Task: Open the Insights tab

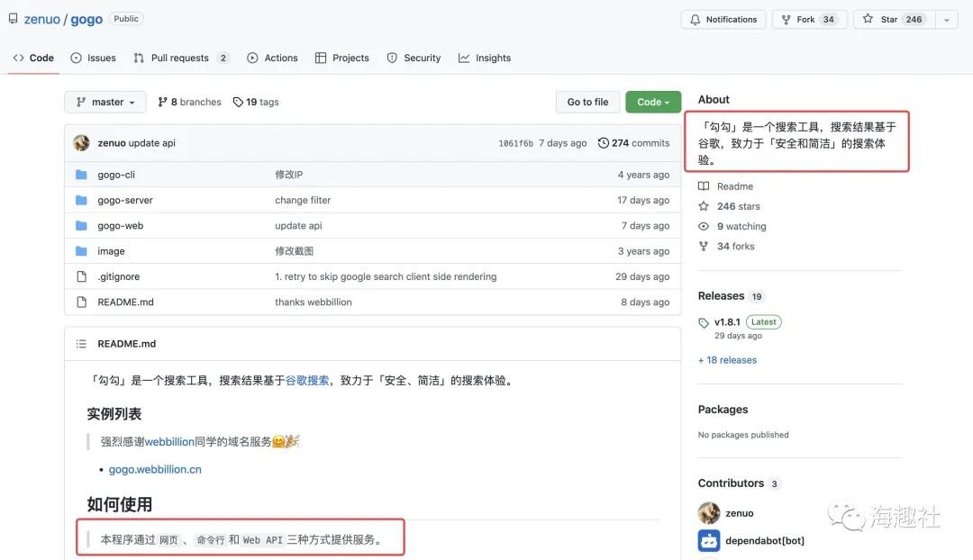Action: click(x=485, y=58)
